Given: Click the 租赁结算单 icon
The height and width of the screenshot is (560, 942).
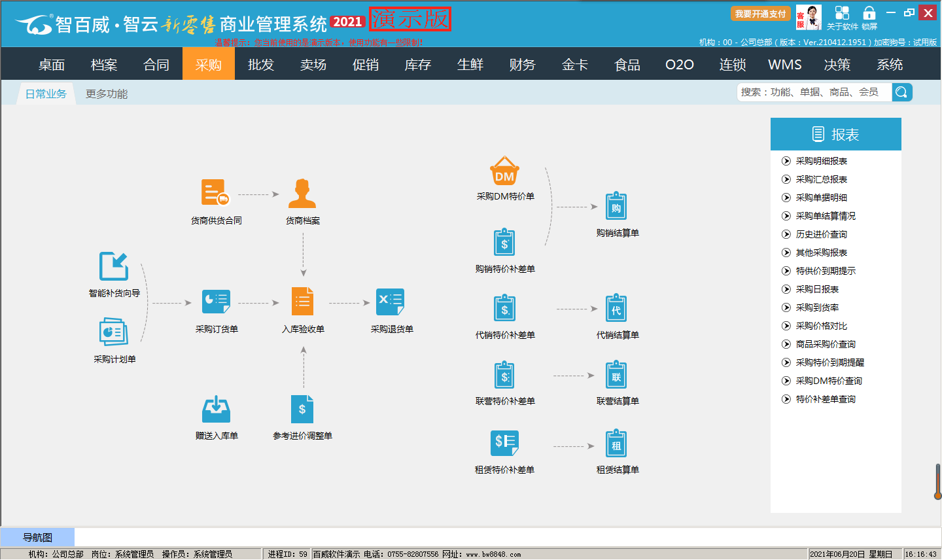Looking at the screenshot, I should 616,444.
